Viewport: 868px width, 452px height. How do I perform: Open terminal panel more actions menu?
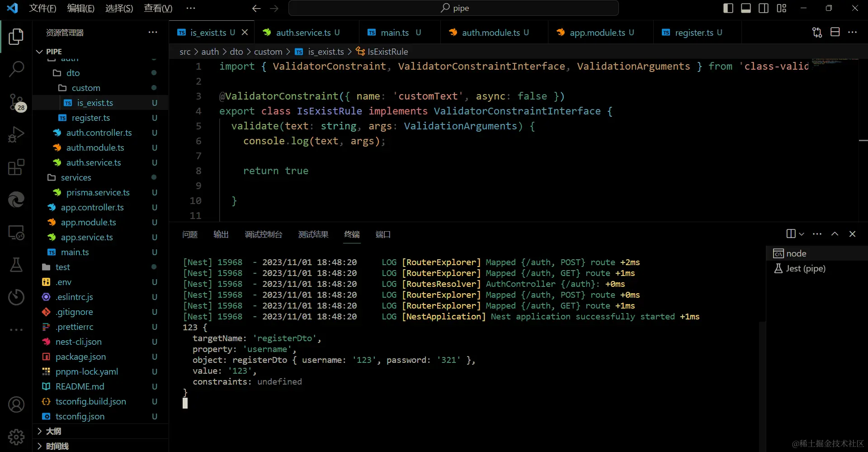click(817, 234)
